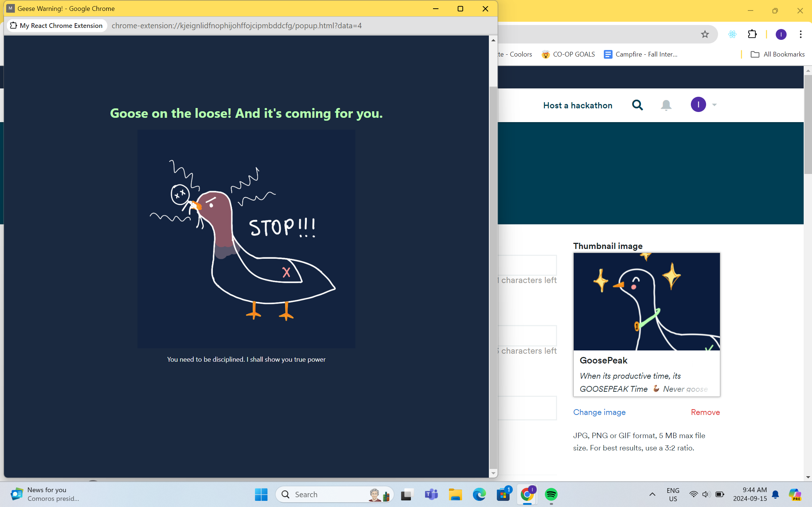Click the Change image link
This screenshot has height=507, width=812.
tap(599, 412)
